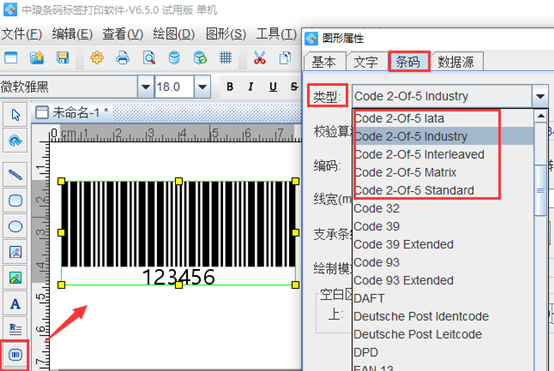Click the blue curved arrow tool

[x=15, y=141]
